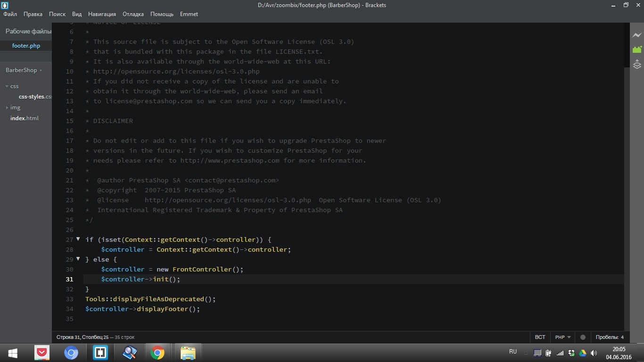644x362 pixels.
Task: Click the displayFooter() call on line 34
Action: click(168, 309)
